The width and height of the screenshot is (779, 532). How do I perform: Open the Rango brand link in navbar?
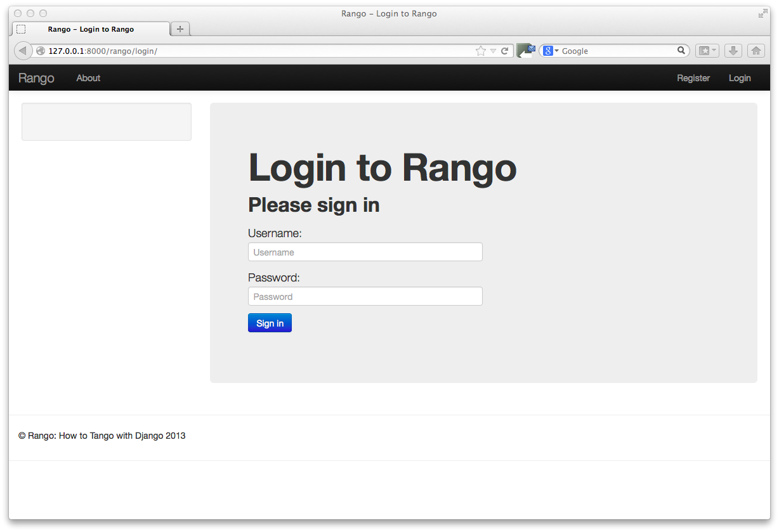36,78
